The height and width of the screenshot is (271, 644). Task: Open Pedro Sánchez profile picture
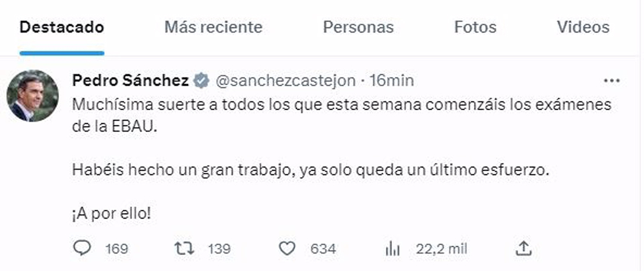[33, 96]
